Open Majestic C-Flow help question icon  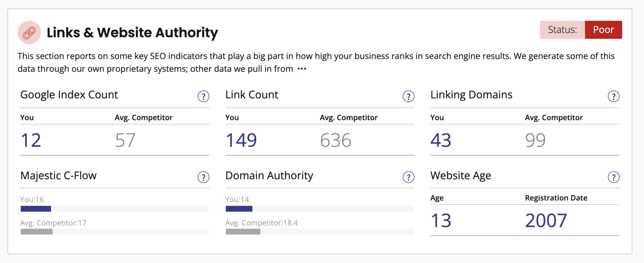coord(203,177)
